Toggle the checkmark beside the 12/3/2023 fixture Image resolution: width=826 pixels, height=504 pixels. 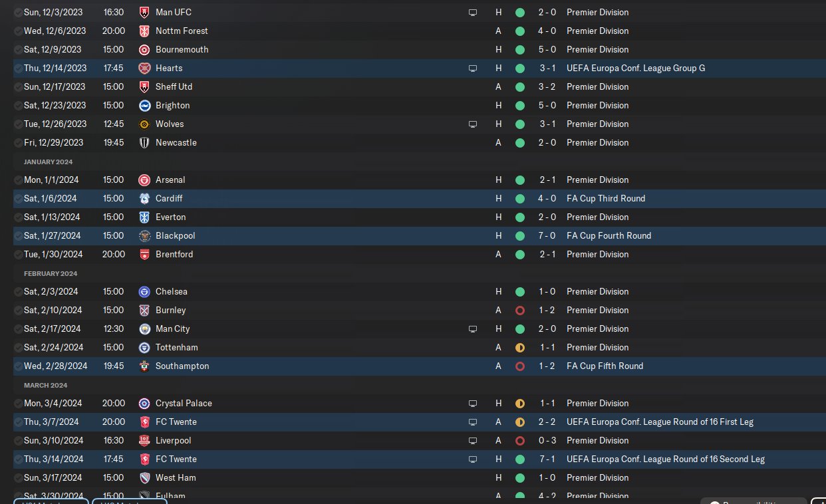[x=18, y=12]
